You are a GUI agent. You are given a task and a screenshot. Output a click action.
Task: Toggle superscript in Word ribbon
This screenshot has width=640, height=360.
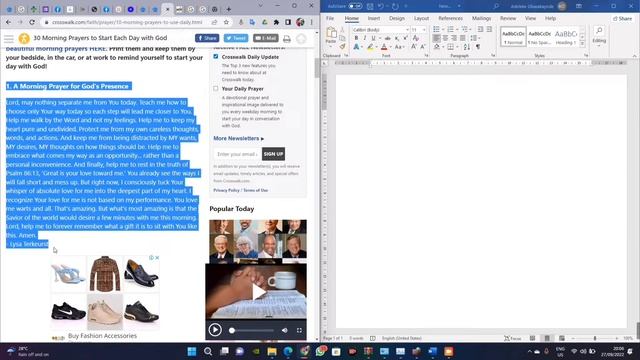(x=405, y=38)
